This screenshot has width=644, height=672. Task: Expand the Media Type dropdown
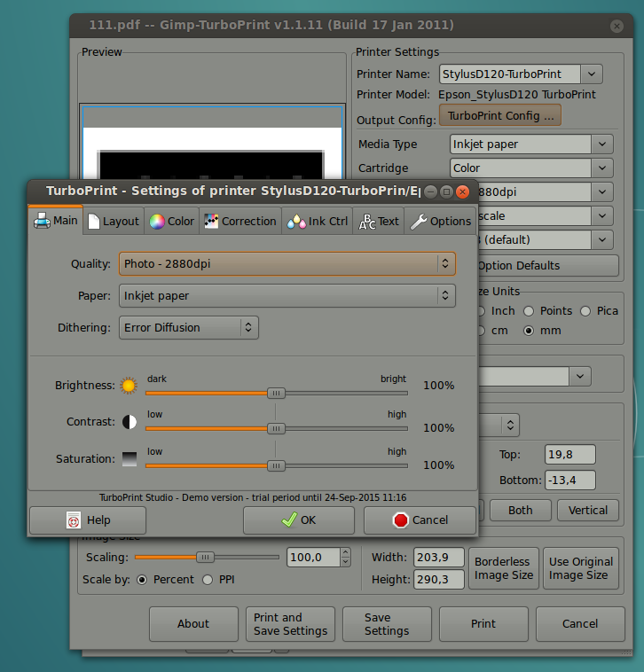tap(602, 145)
